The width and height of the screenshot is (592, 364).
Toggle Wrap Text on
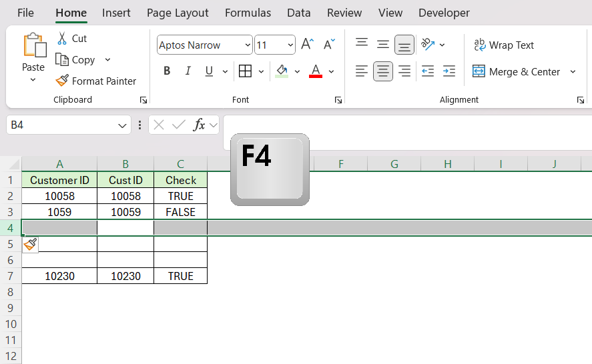(504, 45)
